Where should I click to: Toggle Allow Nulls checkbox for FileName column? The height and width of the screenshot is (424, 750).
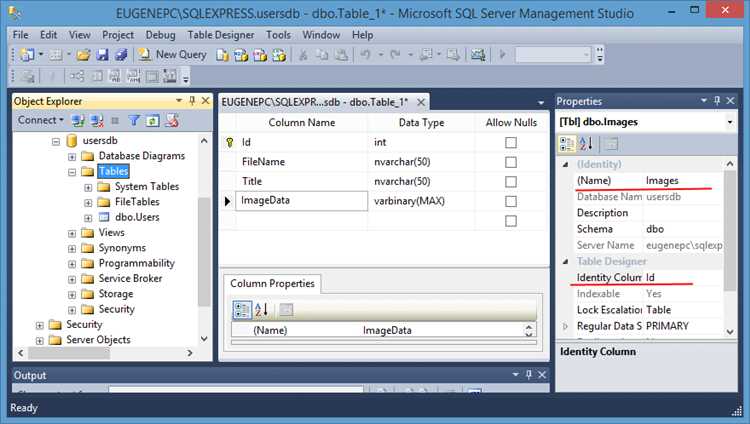pos(511,162)
